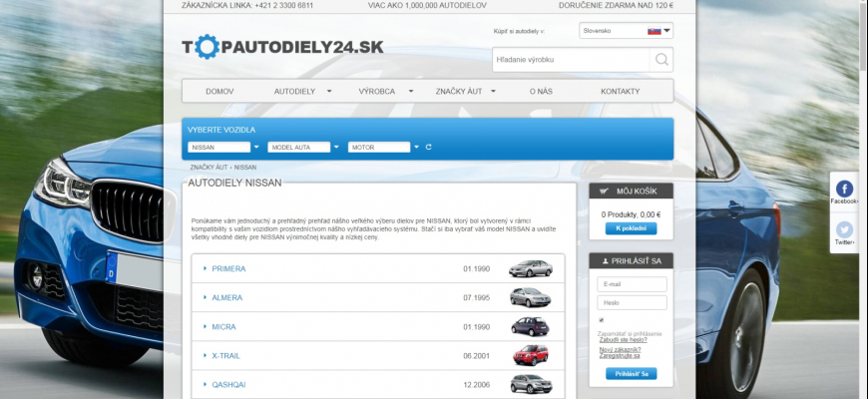The image size is (868, 399).
Task: Open the Qashqai car thumbnail
Action: [531, 384]
